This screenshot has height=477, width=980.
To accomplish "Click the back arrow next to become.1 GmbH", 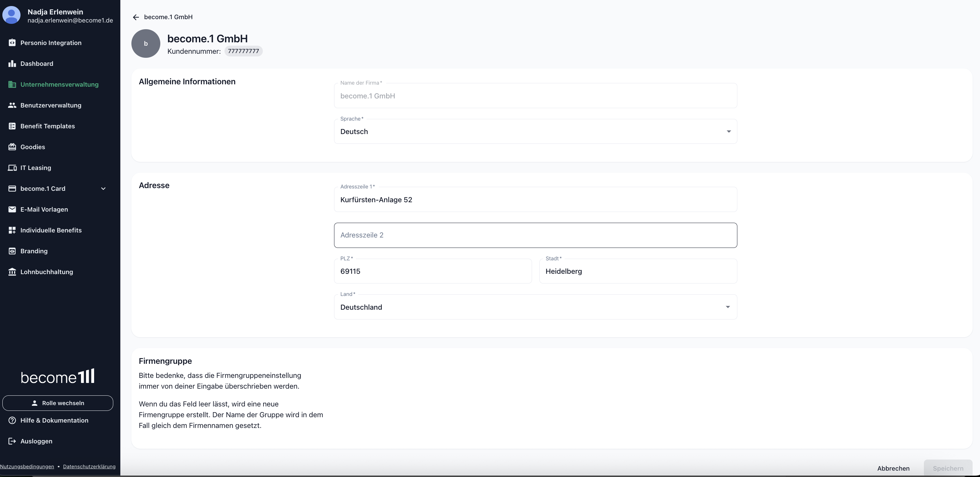I will point(136,17).
